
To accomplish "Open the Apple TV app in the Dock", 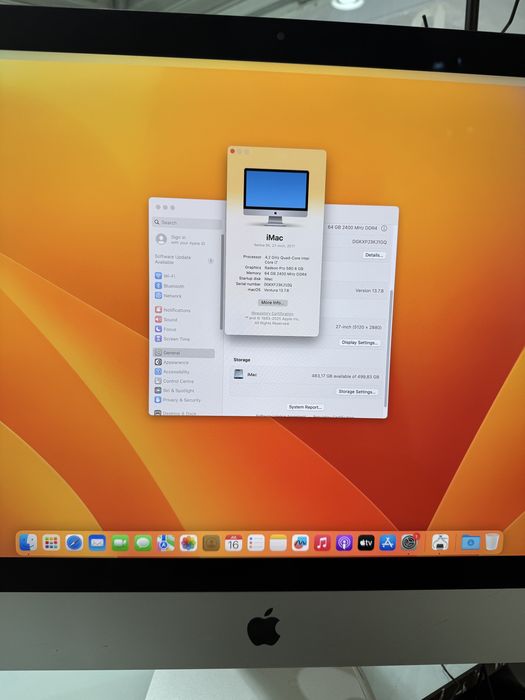I will click(366, 543).
